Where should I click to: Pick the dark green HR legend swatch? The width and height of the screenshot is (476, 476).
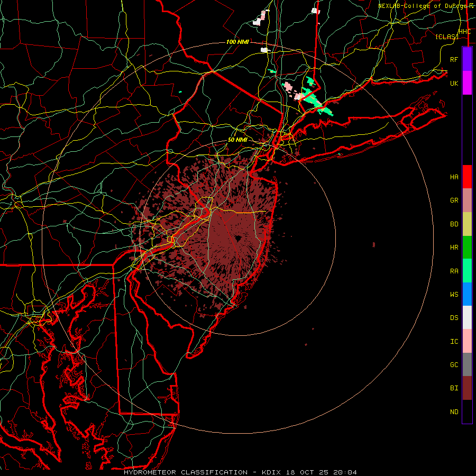pyautogui.click(x=467, y=248)
